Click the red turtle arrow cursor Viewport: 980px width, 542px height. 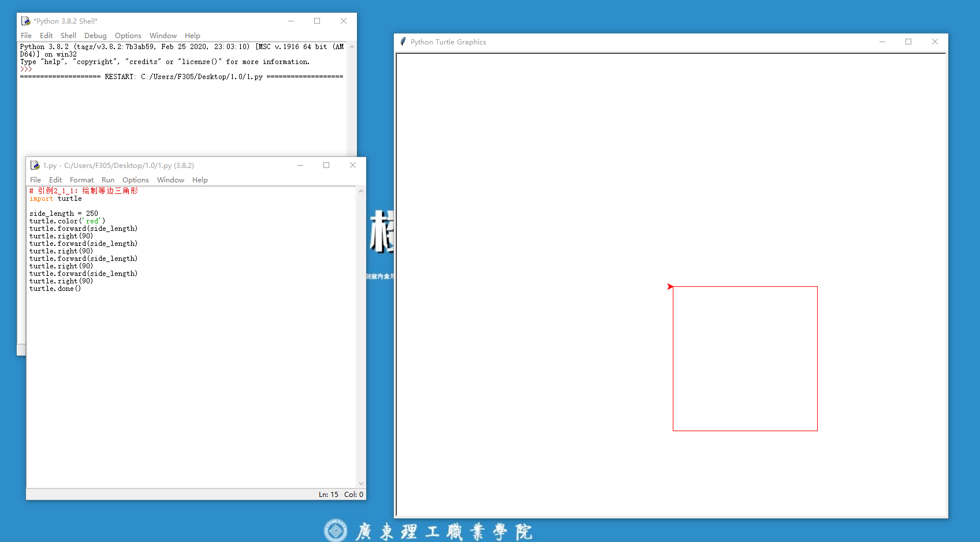(x=670, y=286)
